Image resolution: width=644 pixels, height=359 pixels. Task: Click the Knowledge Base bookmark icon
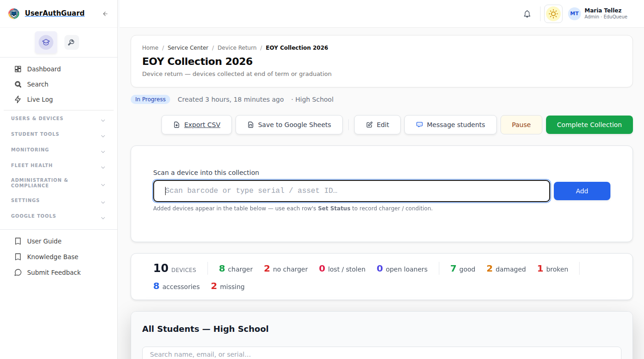[18, 257]
